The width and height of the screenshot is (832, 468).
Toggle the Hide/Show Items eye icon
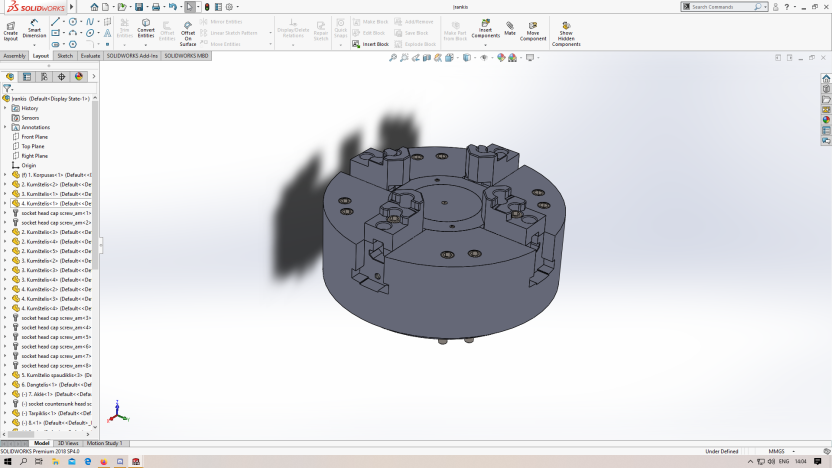pos(484,57)
